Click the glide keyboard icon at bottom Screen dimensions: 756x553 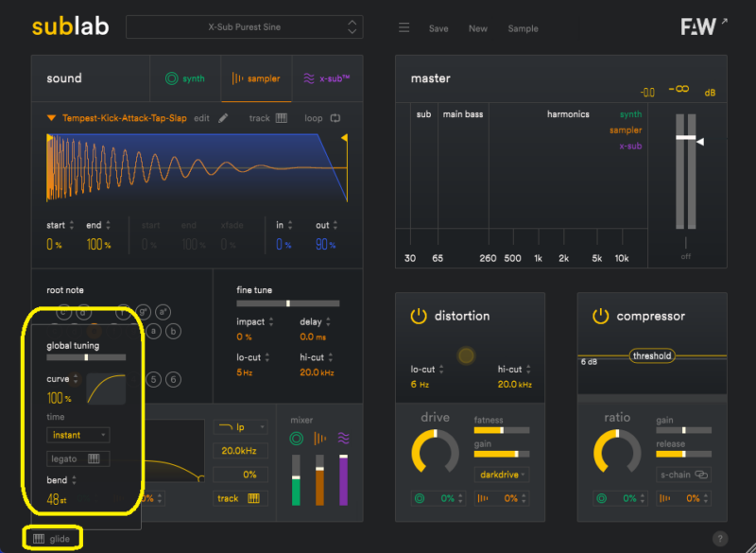(x=39, y=539)
